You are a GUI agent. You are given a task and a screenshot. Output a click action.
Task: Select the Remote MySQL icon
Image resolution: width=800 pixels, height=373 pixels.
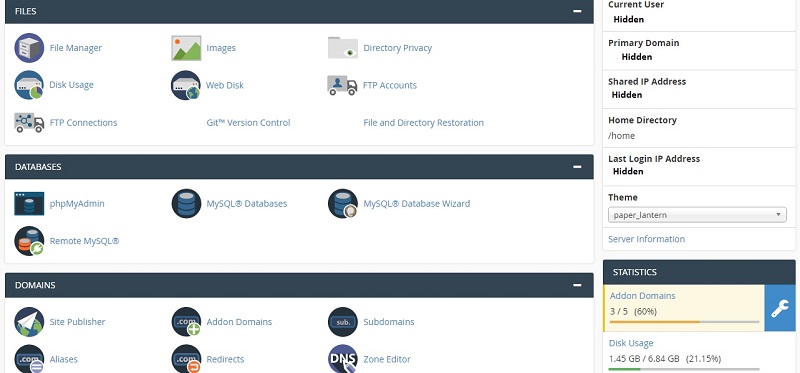point(29,241)
